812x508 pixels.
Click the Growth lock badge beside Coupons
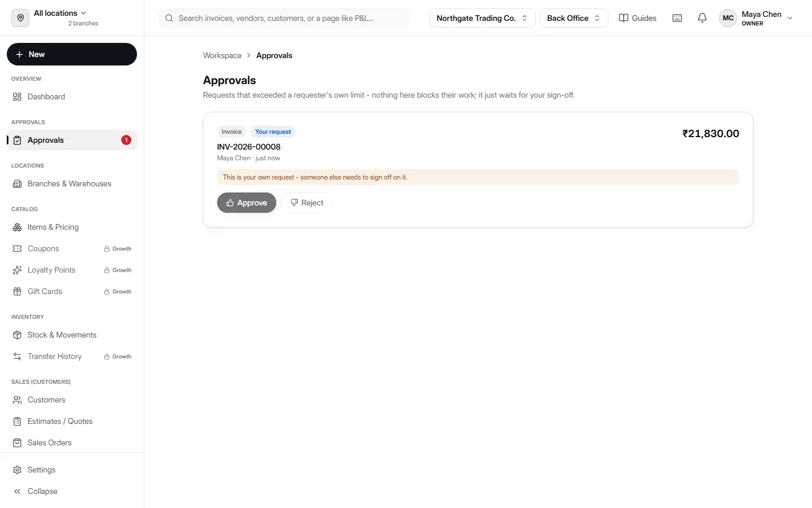pos(118,248)
